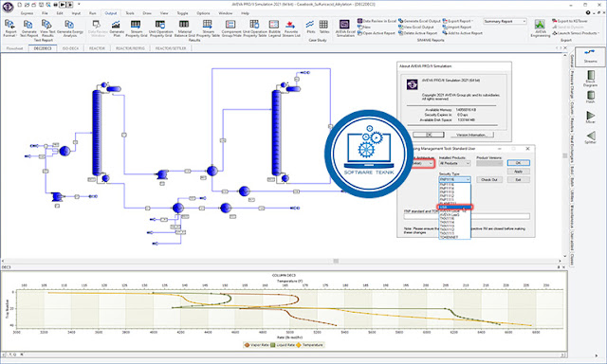
Task: Open Export Report dropdown
Action: (x=458, y=21)
